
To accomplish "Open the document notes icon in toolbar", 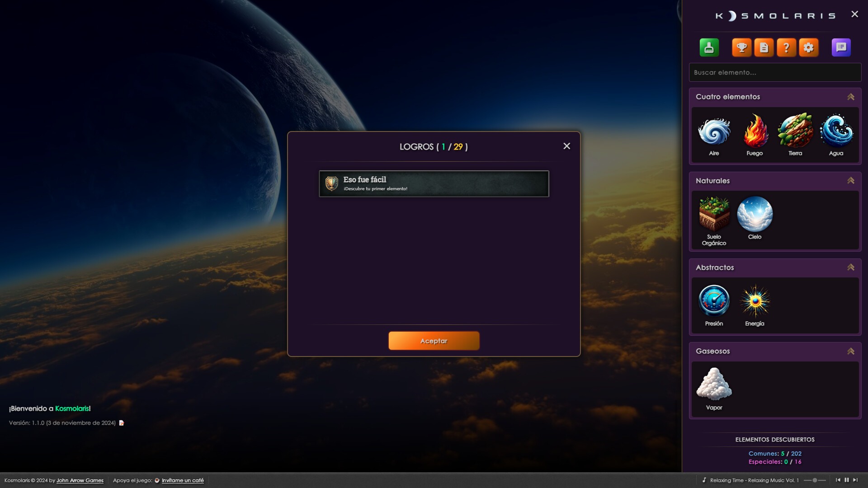I will click(764, 47).
